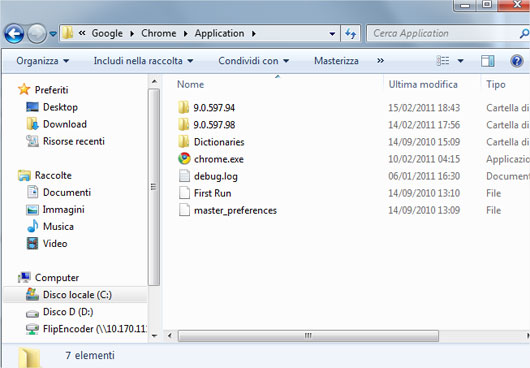The image size is (530, 368).
Task: Open the address bar history dropdown
Action: (332, 33)
